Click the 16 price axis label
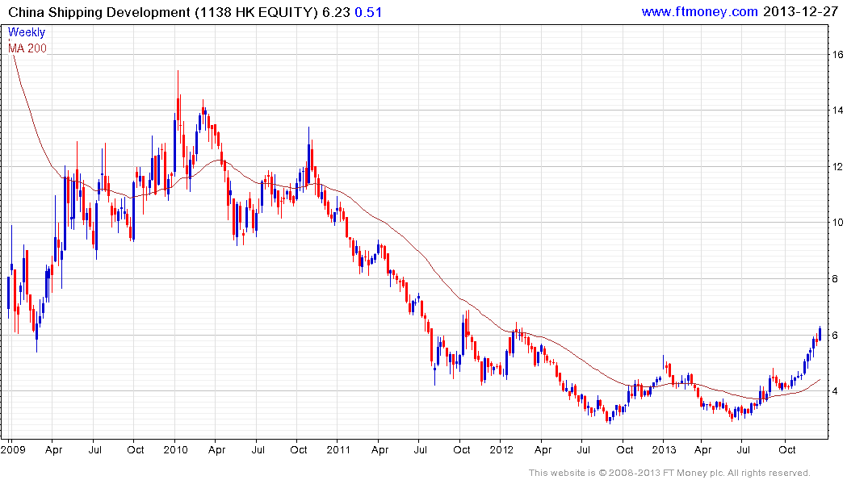The width and height of the screenshot is (868, 484). point(837,54)
